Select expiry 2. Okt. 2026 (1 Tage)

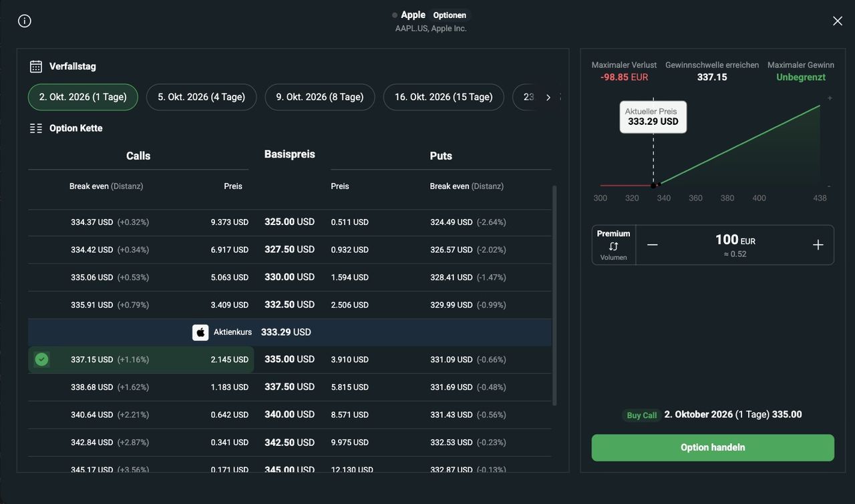83,97
